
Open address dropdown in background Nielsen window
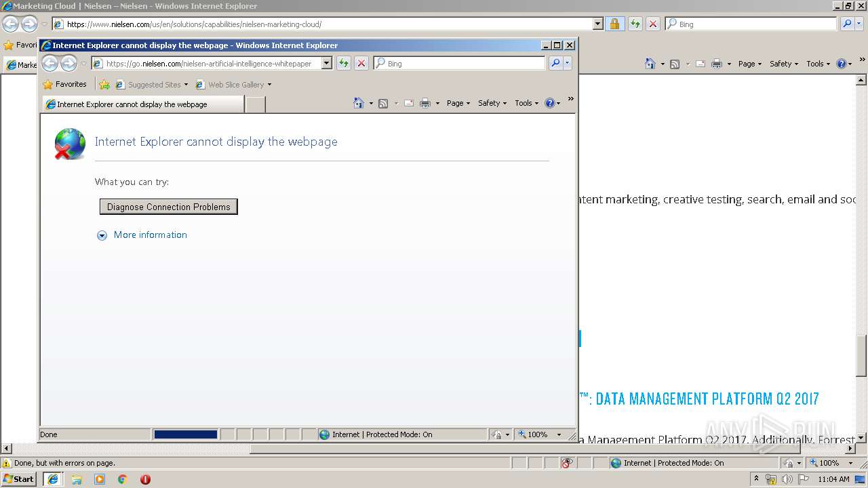click(597, 24)
